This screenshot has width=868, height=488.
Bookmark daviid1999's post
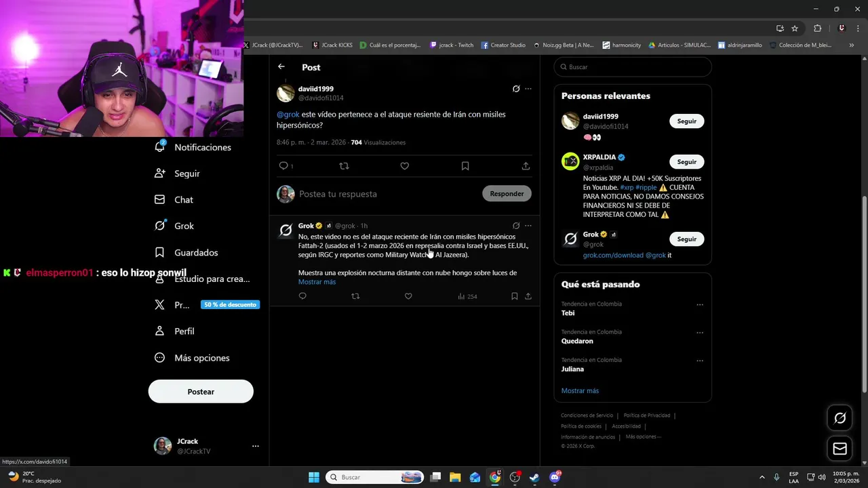[465, 165]
